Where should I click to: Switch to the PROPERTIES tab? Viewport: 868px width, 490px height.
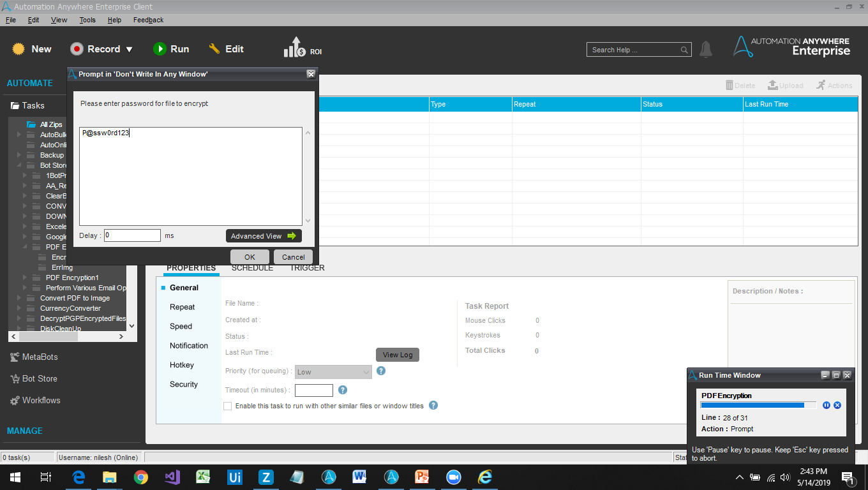coord(191,268)
